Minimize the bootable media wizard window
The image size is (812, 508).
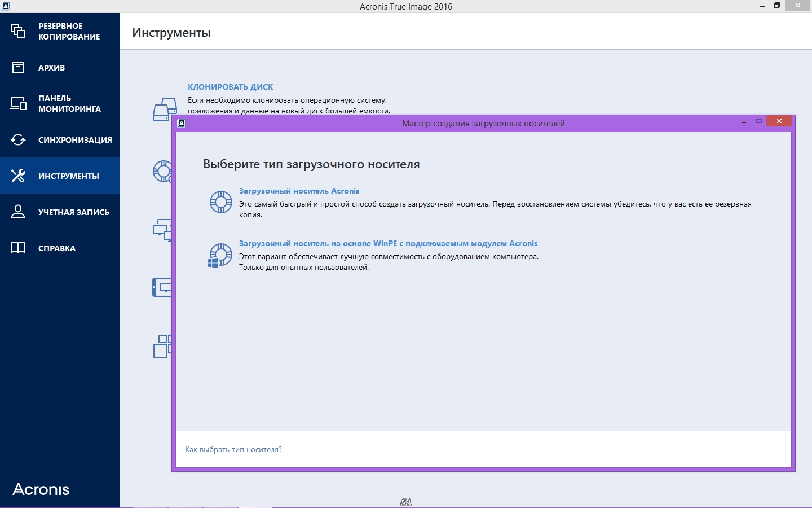point(744,122)
